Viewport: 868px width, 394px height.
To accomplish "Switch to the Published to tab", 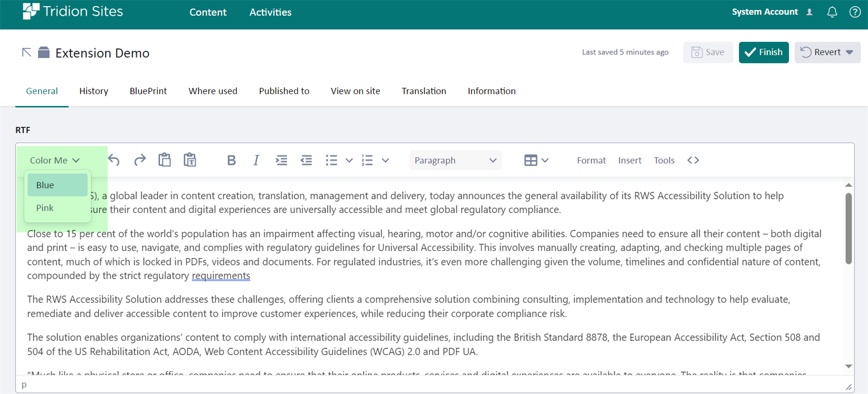I will [x=284, y=91].
